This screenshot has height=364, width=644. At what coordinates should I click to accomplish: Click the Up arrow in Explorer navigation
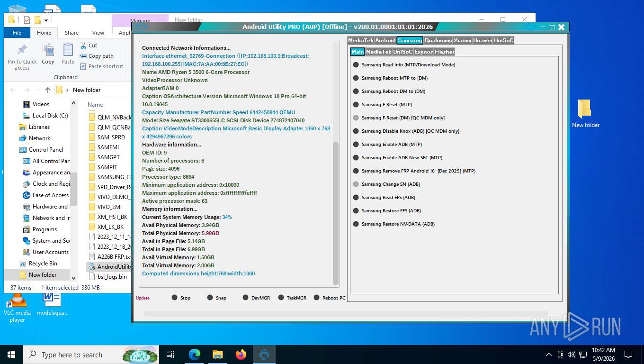click(48, 90)
